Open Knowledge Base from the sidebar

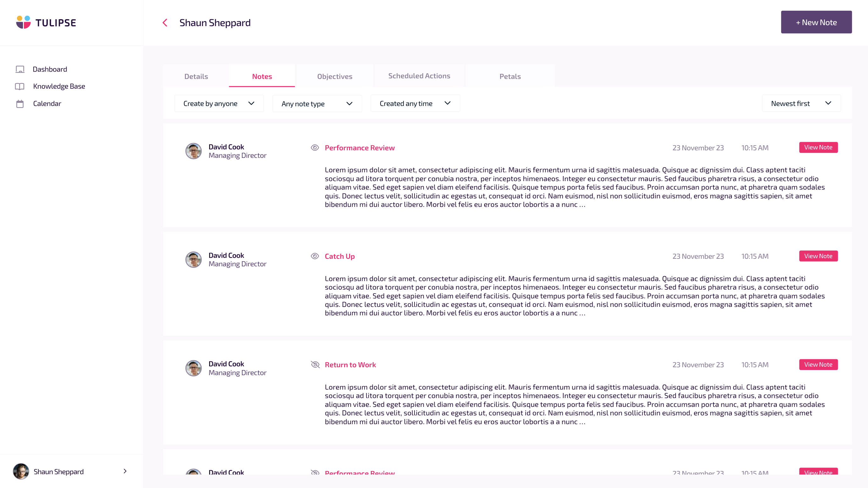click(x=59, y=86)
